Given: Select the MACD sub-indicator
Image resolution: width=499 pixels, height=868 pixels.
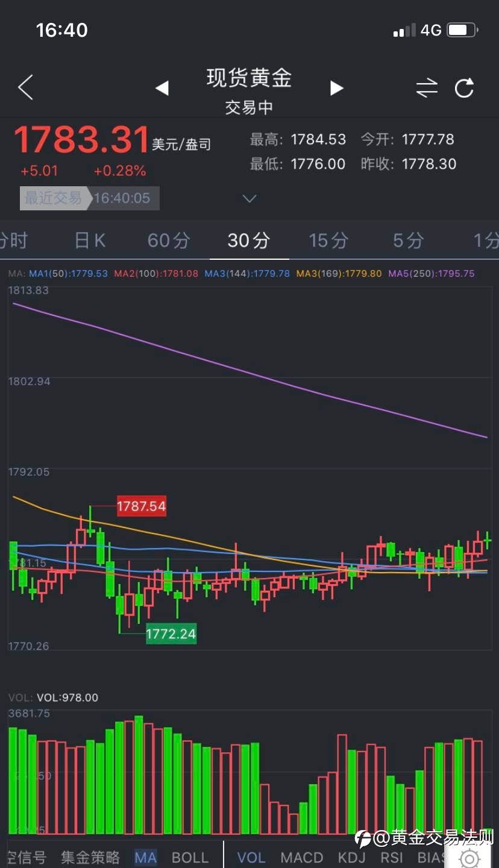Looking at the screenshot, I should coord(302,857).
